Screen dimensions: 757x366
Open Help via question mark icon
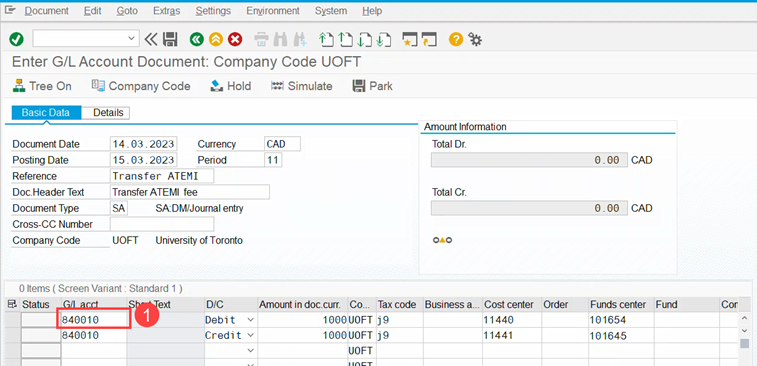(x=456, y=39)
